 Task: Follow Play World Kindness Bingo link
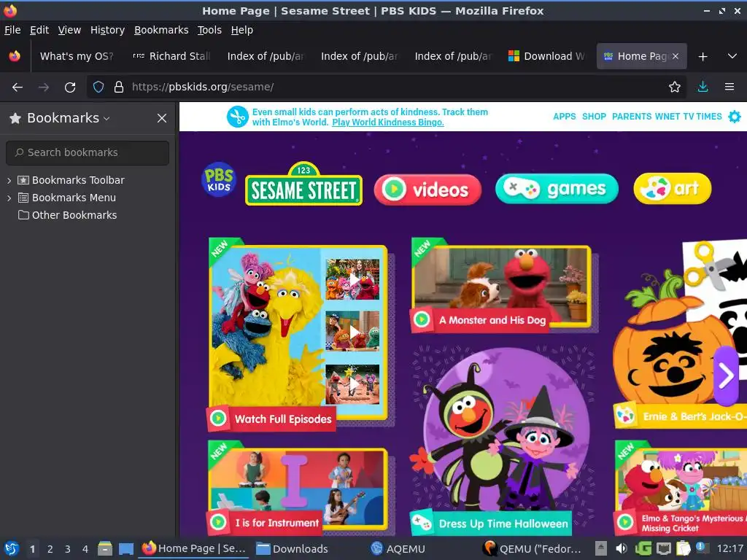pos(388,122)
